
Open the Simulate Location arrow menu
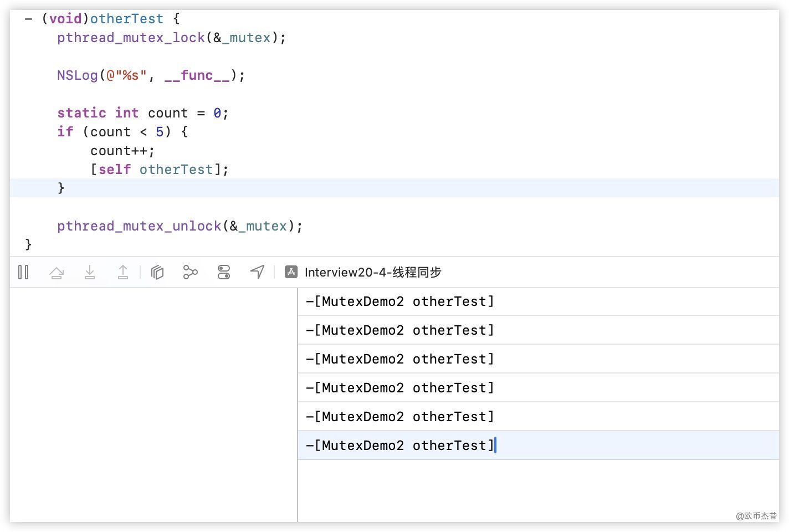[257, 272]
